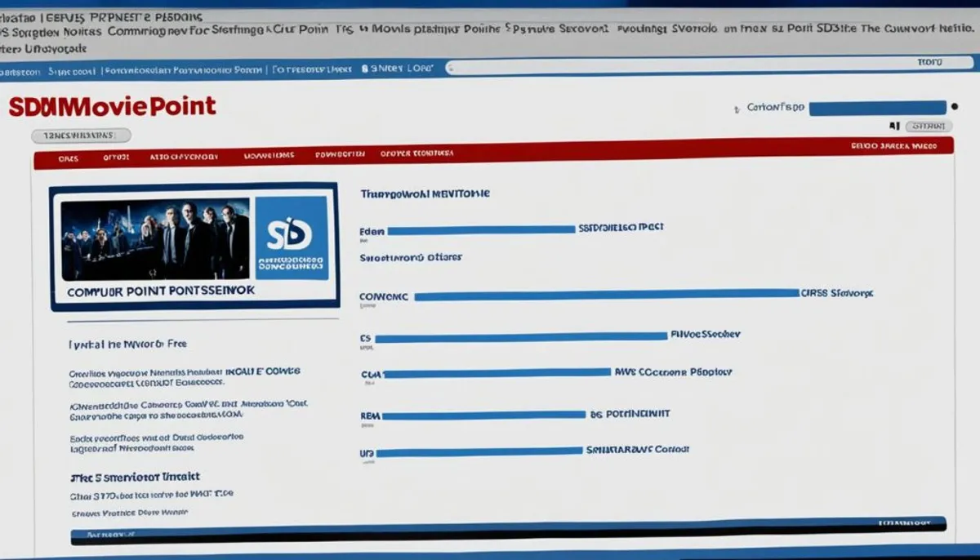Click the blue bar in the REM row
This screenshot has width=980, height=560.
tap(483, 416)
